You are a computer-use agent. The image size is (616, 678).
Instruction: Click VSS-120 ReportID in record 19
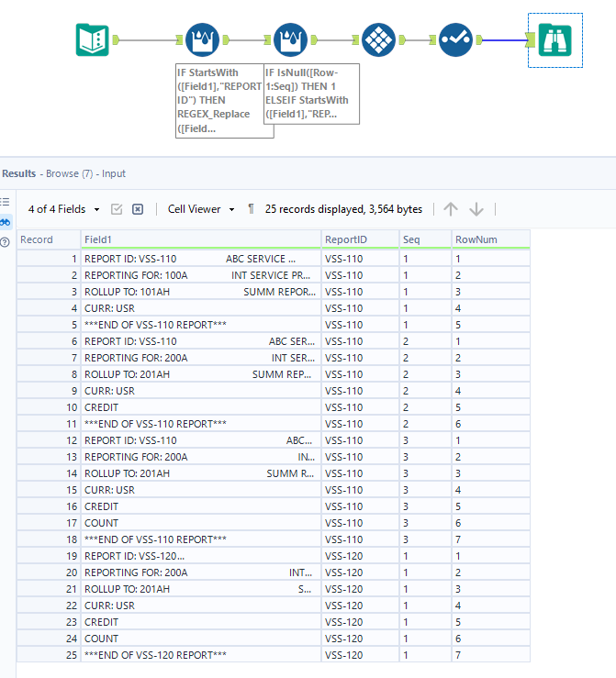click(360, 556)
